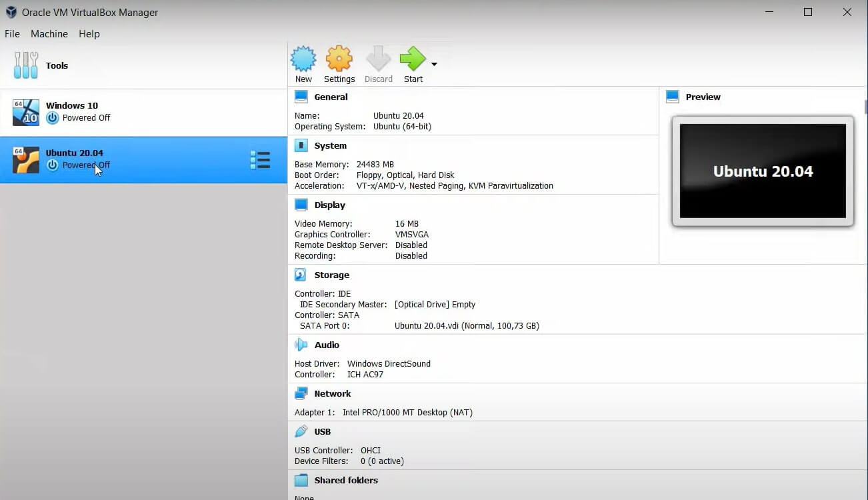The height and width of the screenshot is (500, 868).
Task: Click the Storage section disk icon
Action: (301, 275)
